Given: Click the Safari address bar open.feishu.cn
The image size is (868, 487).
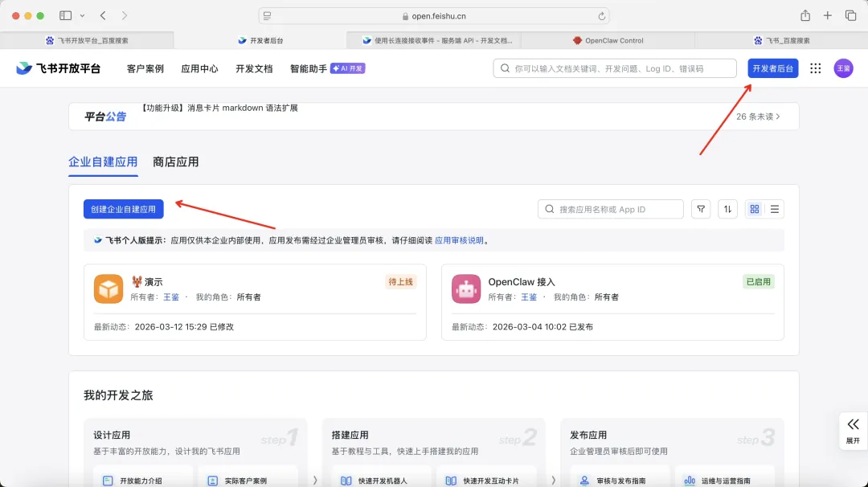Looking at the screenshot, I should [434, 16].
